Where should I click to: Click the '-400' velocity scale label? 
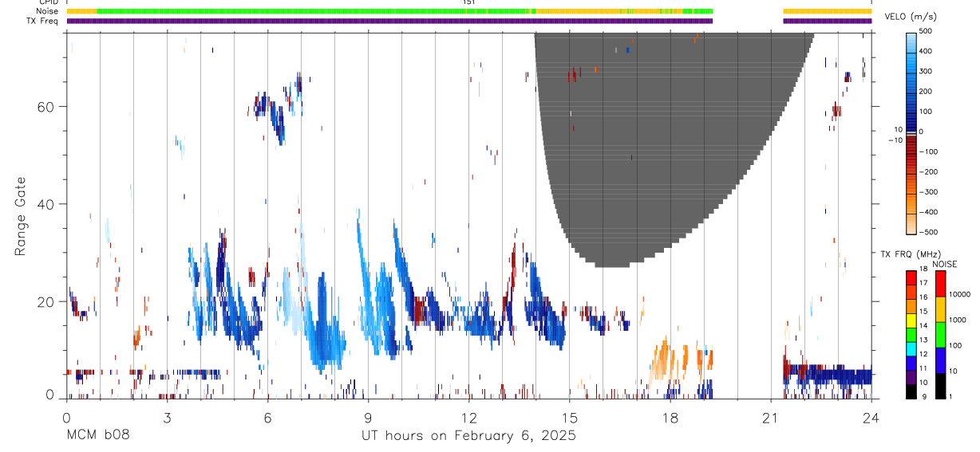coord(927,212)
